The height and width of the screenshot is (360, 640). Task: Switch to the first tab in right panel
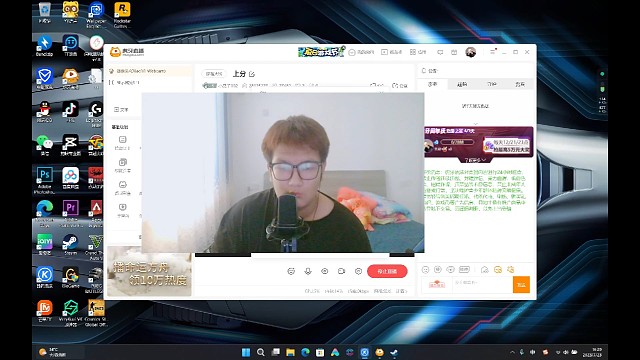click(432, 84)
